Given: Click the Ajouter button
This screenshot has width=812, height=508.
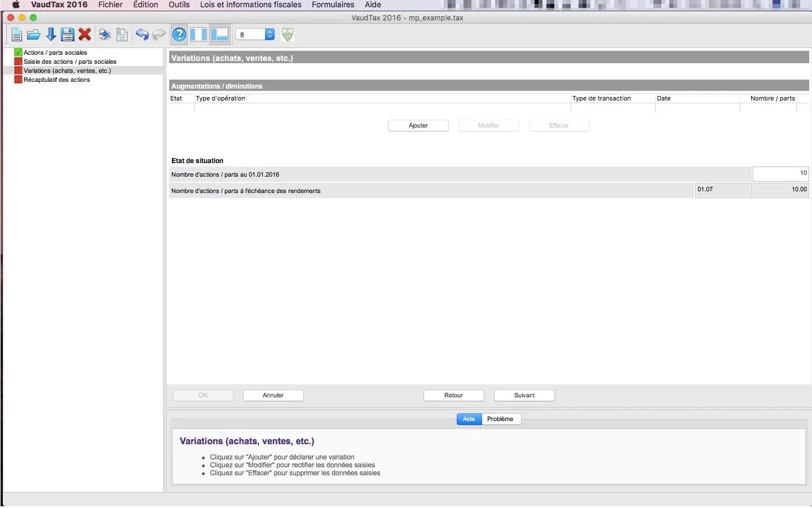Looking at the screenshot, I should tap(418, 125).
